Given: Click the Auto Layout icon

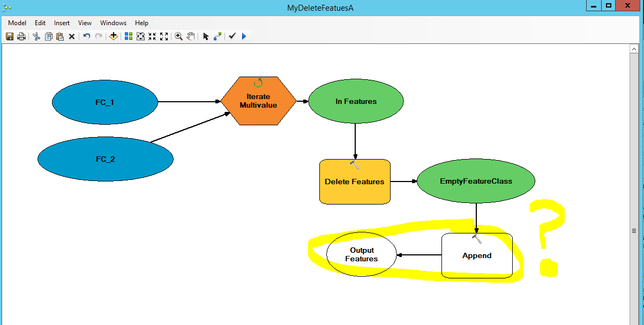Looking at the screenshot, I should pyautogui.click(x=129, y=36).
